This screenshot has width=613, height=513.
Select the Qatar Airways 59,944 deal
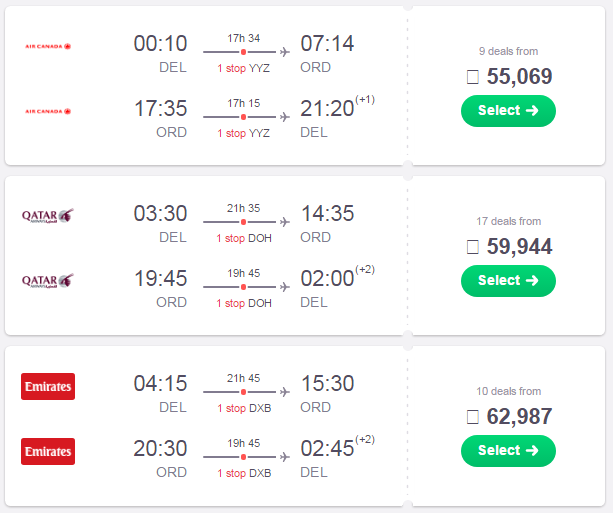508,281
